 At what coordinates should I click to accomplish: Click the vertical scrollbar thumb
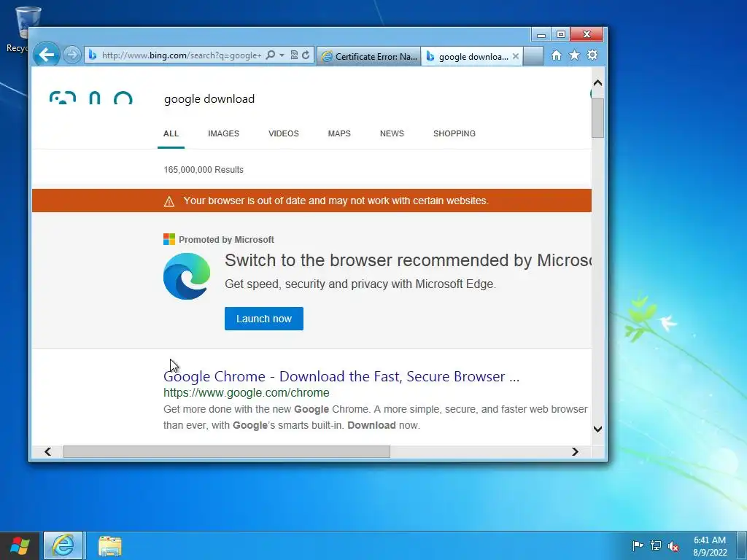(598, 118)
